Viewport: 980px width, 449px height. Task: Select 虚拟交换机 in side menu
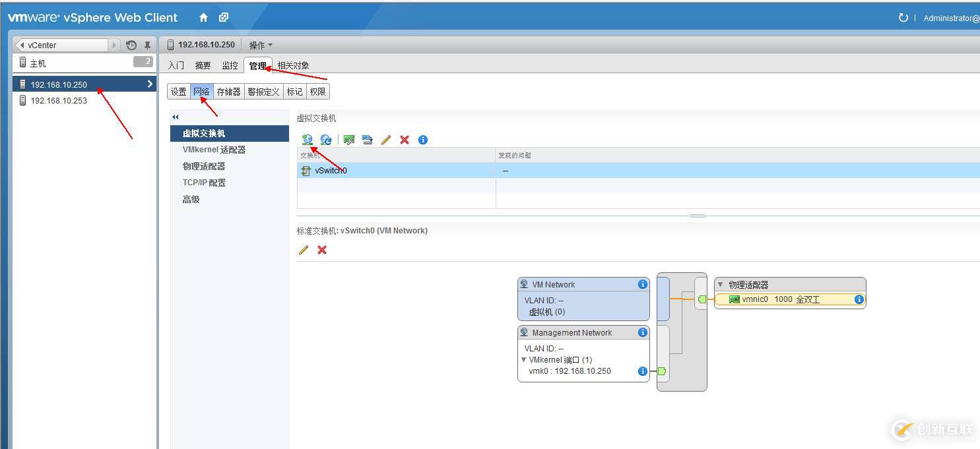[230, 133]
